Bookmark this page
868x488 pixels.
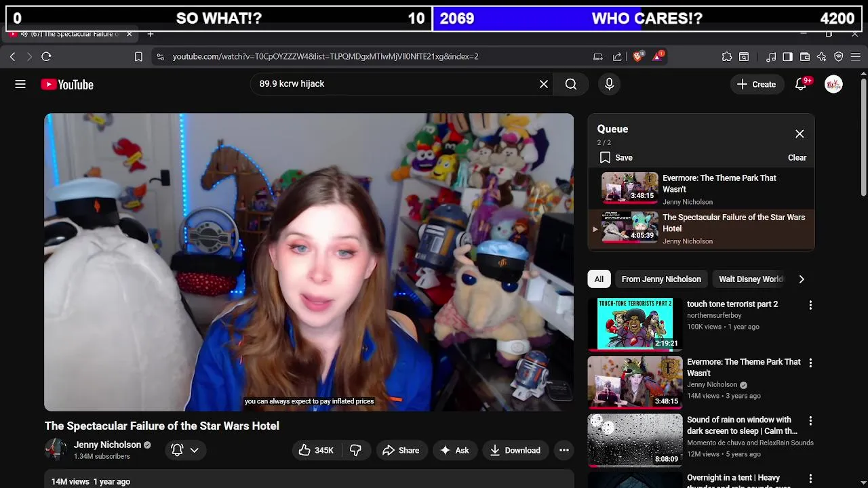pyautogui.click(x=138, y=56)
